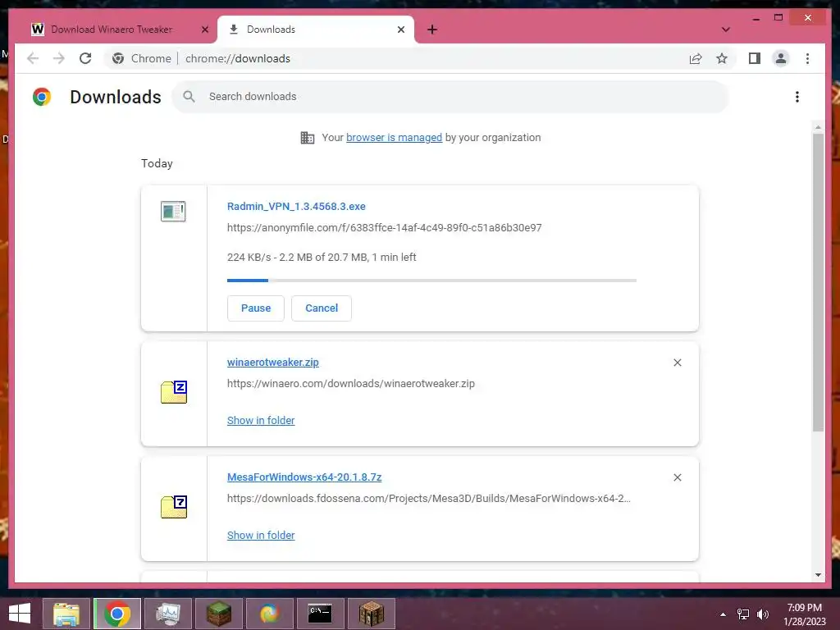Switch to the Download Winaero Tweaker tab
Image resolution: width=840 pixels, height=630 pixels.
112,30
